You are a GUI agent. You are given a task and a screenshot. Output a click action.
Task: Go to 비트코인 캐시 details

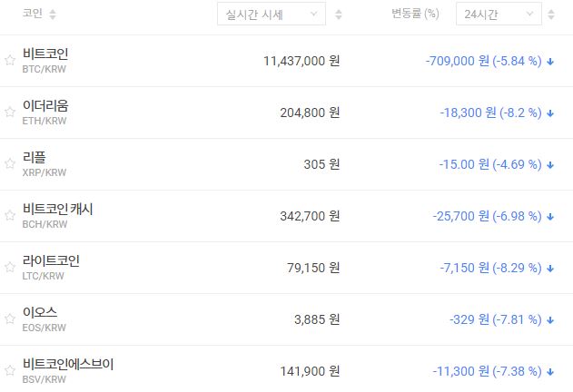pos(58,210)
